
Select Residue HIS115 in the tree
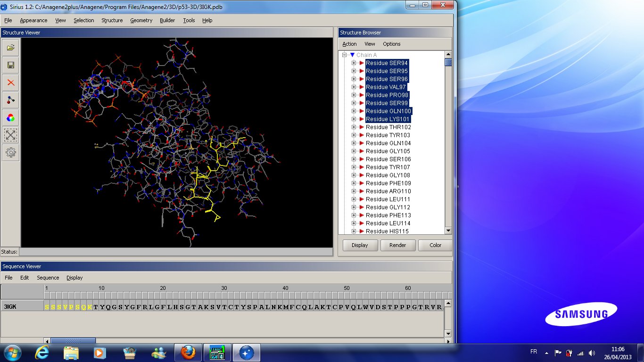point(387,231)
